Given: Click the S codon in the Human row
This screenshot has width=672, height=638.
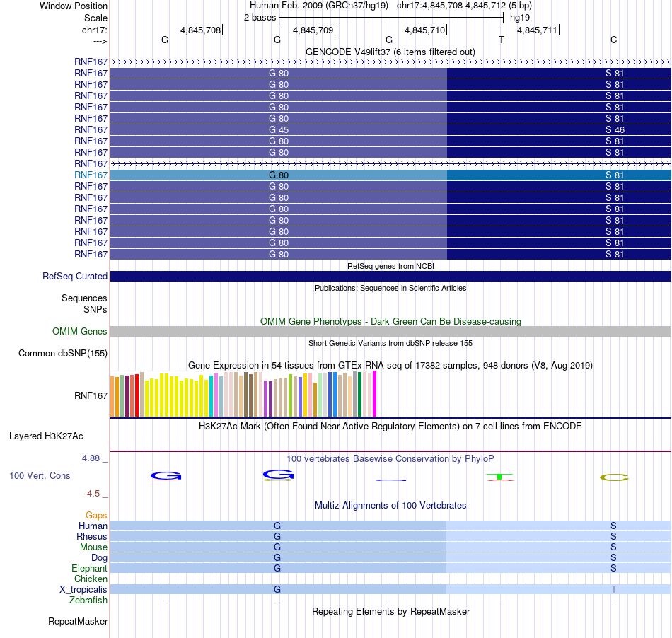Looking at the screenshot, I should 559,526.
